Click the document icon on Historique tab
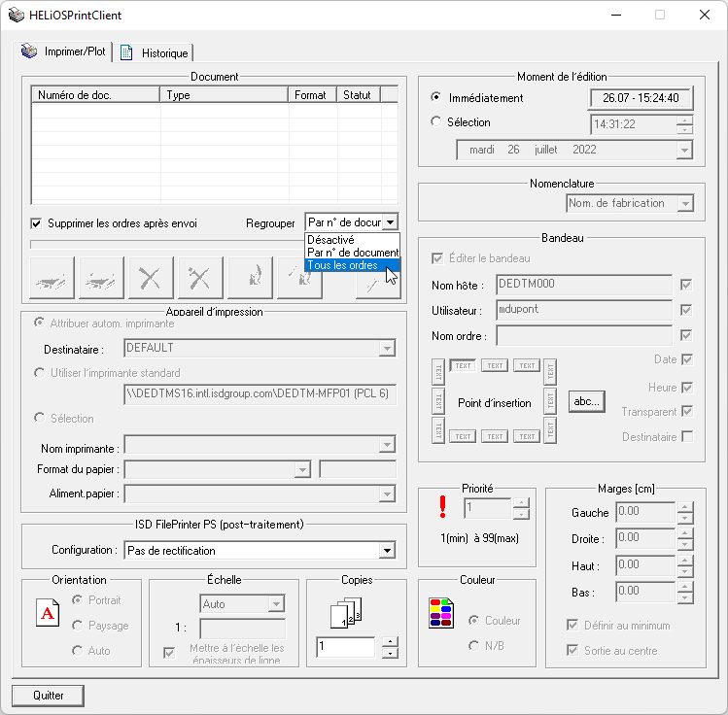The width and height of the screenshot is (728, 715). (x=126, y=52)
